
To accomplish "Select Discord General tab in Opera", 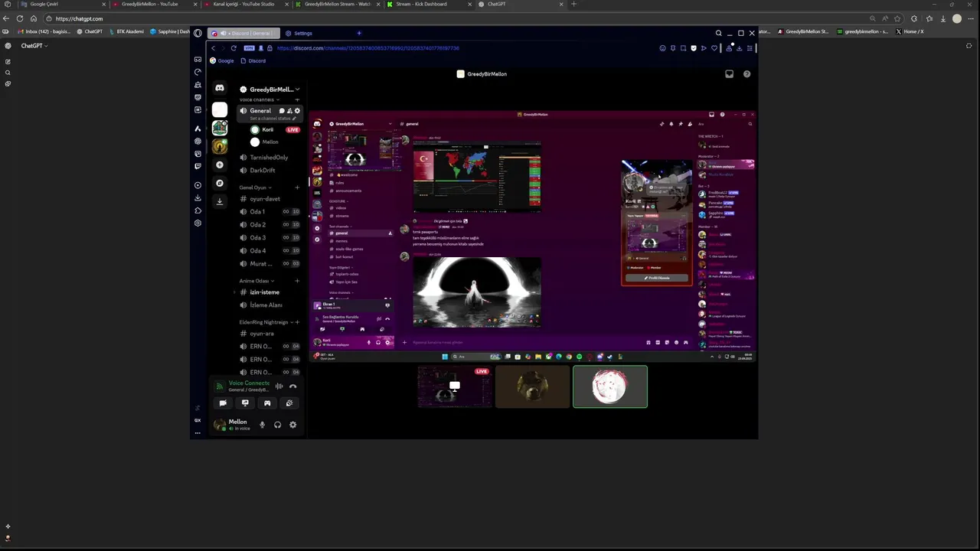I will point(243,33).
